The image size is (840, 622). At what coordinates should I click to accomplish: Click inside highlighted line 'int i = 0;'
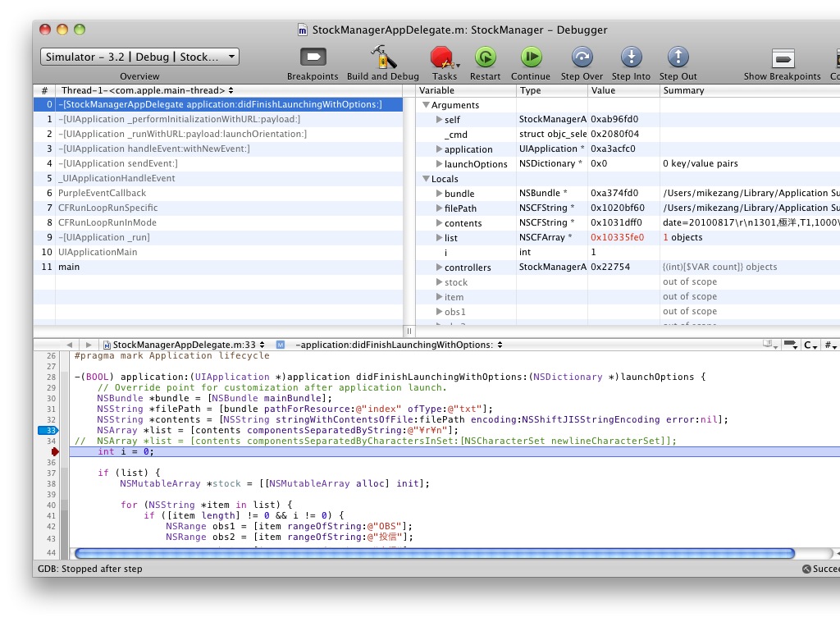pos(454,451)
